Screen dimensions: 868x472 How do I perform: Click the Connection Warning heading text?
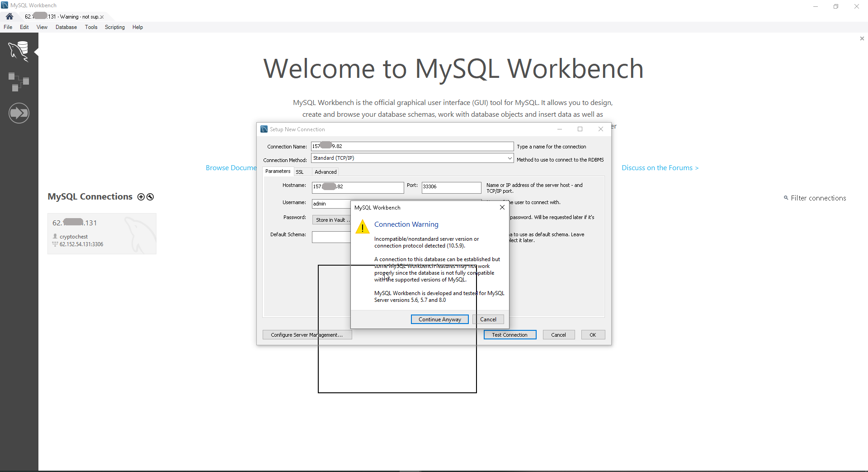point(406,224)
